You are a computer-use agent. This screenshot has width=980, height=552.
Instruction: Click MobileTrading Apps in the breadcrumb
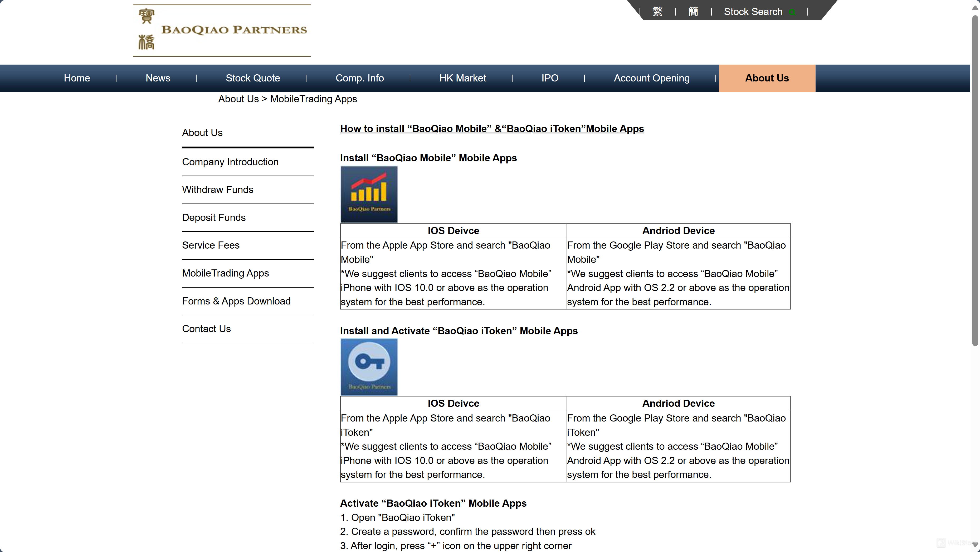314,99
